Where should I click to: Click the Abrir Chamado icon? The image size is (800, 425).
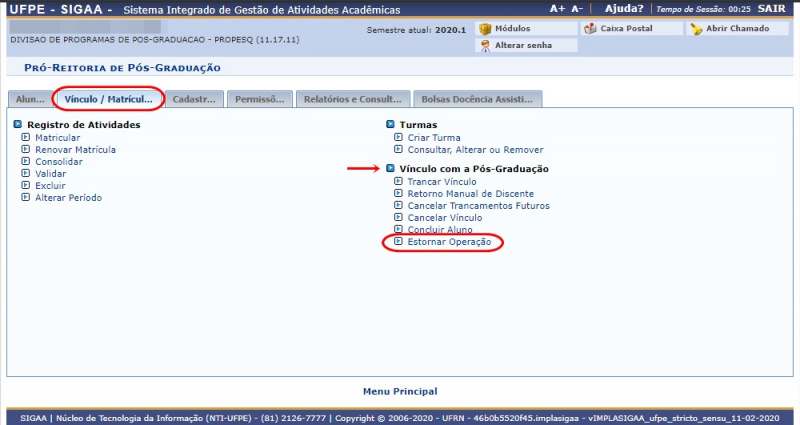(696, 29)
